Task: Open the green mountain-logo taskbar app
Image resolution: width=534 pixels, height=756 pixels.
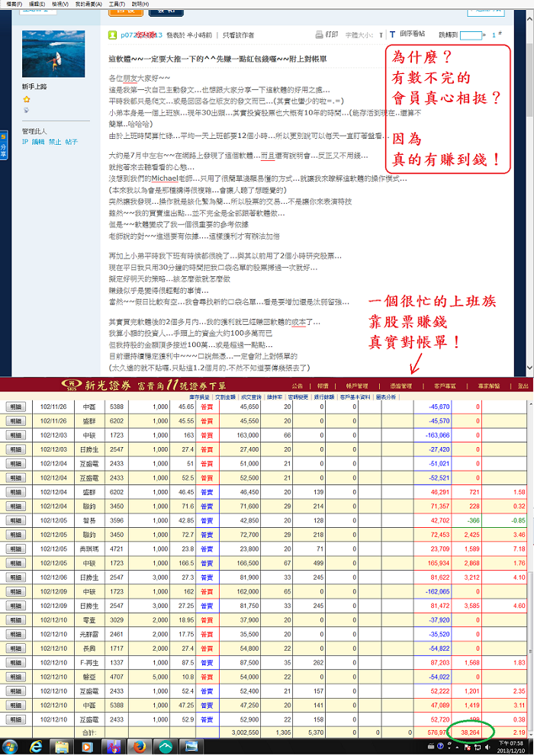Action: click(166, 747)
